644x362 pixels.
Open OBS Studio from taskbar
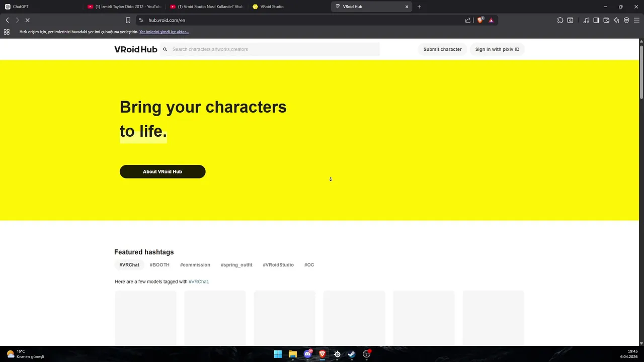[x=367, y=354]
